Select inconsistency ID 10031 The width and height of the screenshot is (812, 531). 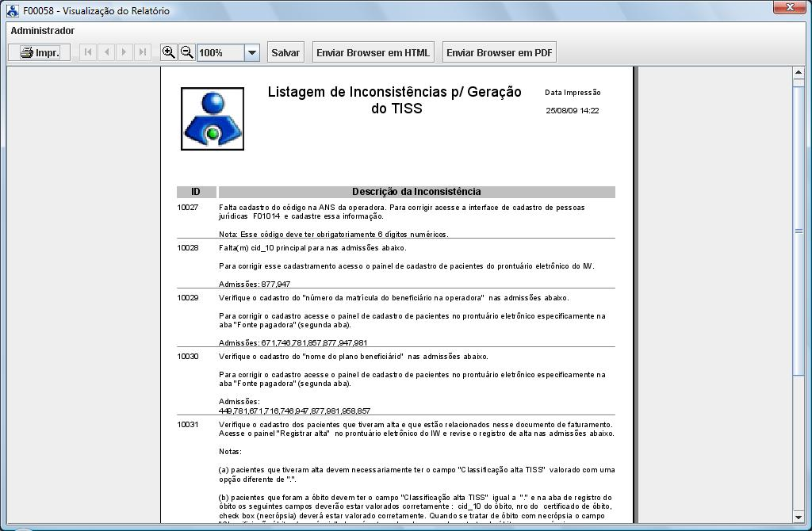coord(187,424)
